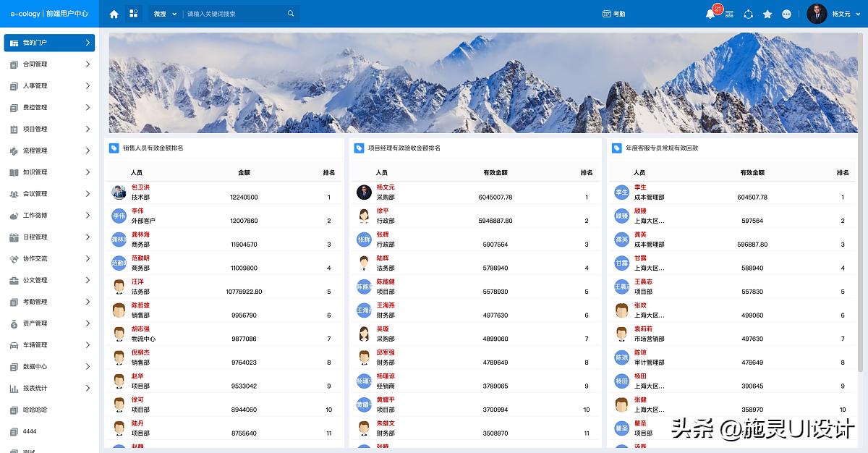Open the organization structure icon
Viewport: 868px width, 453px height.
pos(729,14)
